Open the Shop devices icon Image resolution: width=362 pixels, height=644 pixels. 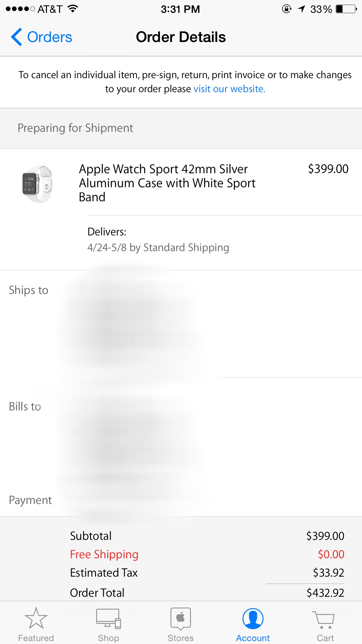108,619
